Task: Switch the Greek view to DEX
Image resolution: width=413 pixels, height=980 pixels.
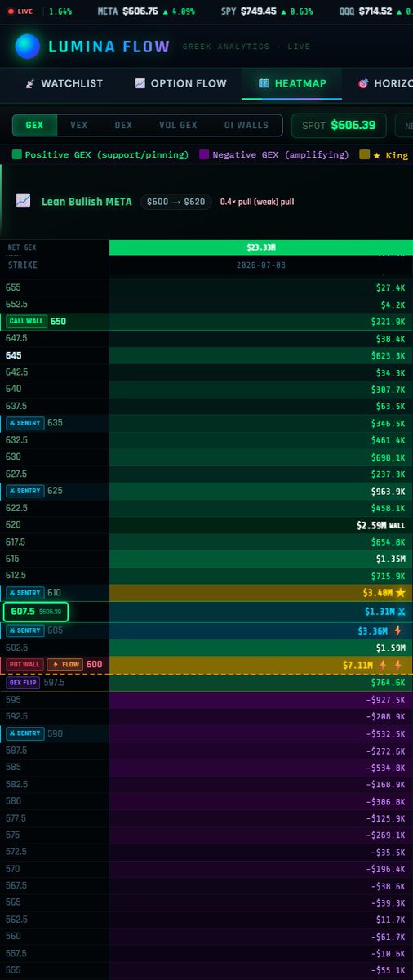Action: pos(123,126)
